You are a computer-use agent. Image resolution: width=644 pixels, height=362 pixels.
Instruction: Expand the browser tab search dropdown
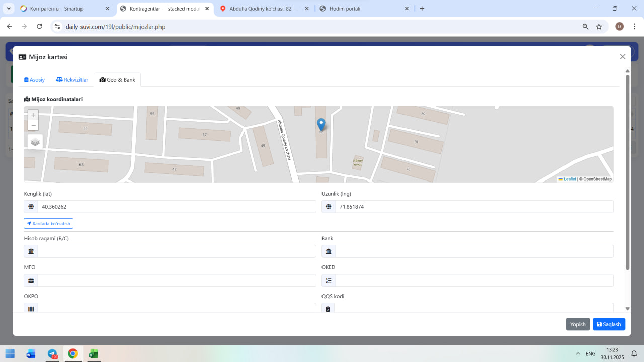tap(9, 9)
